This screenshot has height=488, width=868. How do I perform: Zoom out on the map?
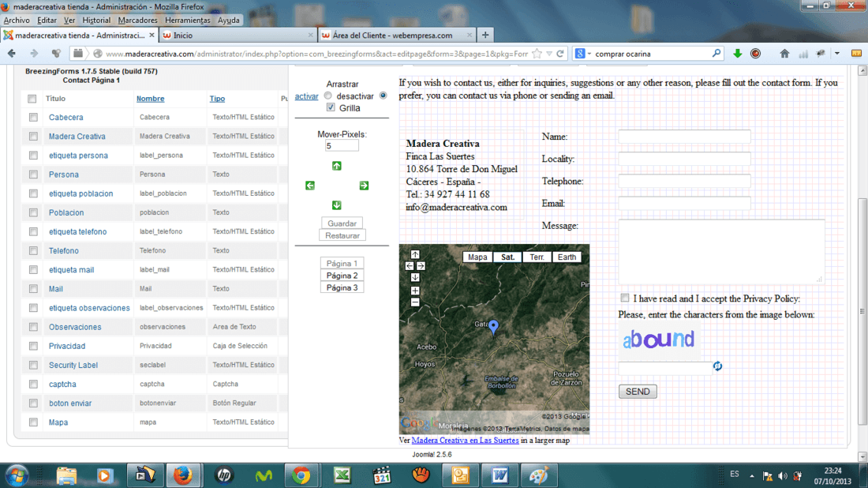pos(415,302)
